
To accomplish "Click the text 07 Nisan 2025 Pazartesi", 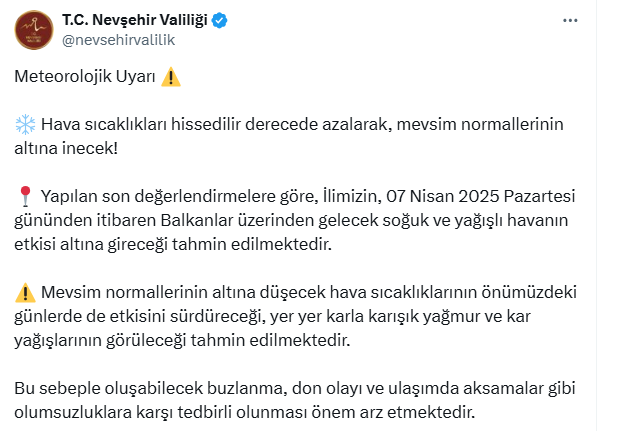I will click(x=480, y=196).
